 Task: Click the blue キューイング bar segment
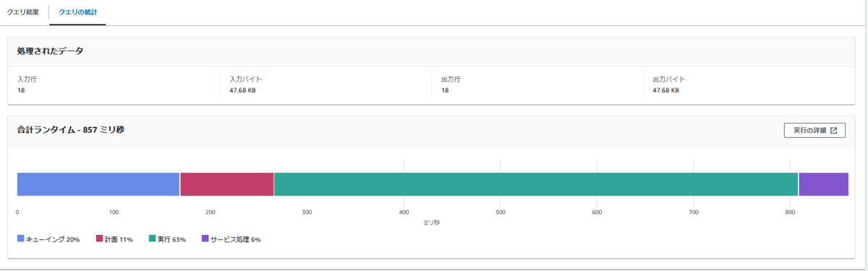click(x=98, y=184)
